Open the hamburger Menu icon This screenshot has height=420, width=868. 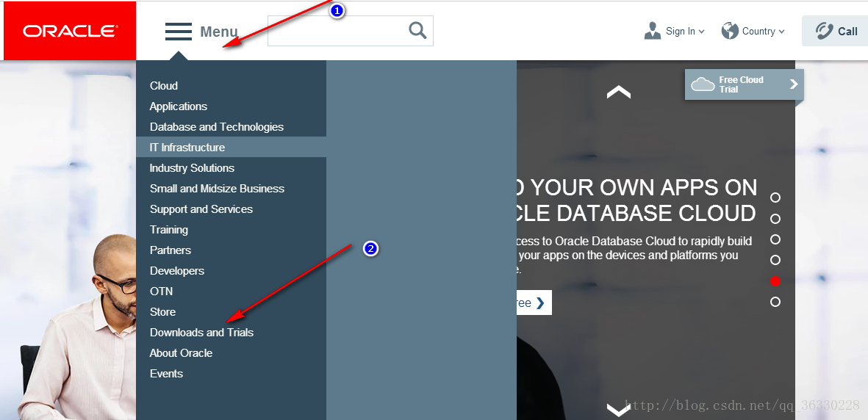[179, 32]
